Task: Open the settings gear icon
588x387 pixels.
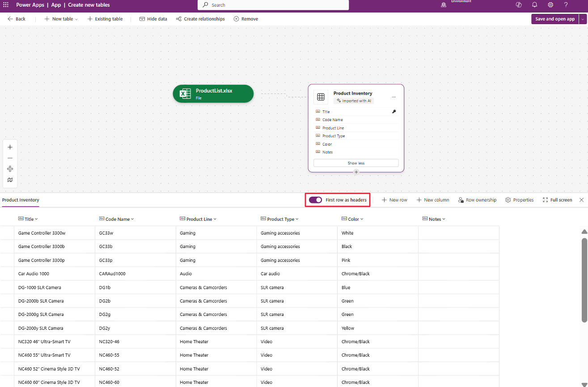Action: (x=550, y=5)
